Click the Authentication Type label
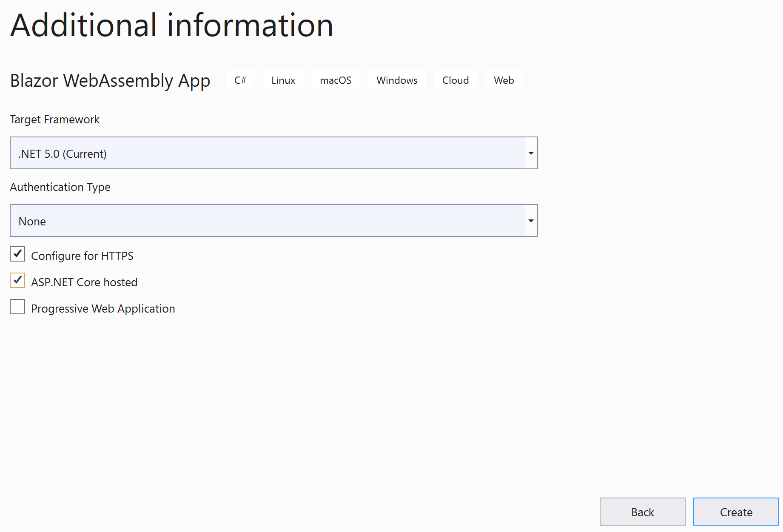783x532 pixels. (60, 187)
